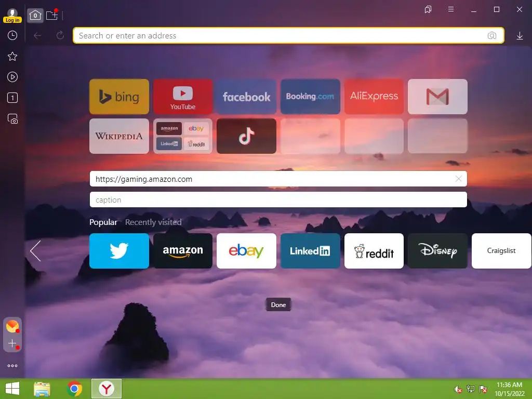The height and width of the screenshot is (399, 532).
Task: Pick the Twitter suggestion
Action: pos(119,251)
